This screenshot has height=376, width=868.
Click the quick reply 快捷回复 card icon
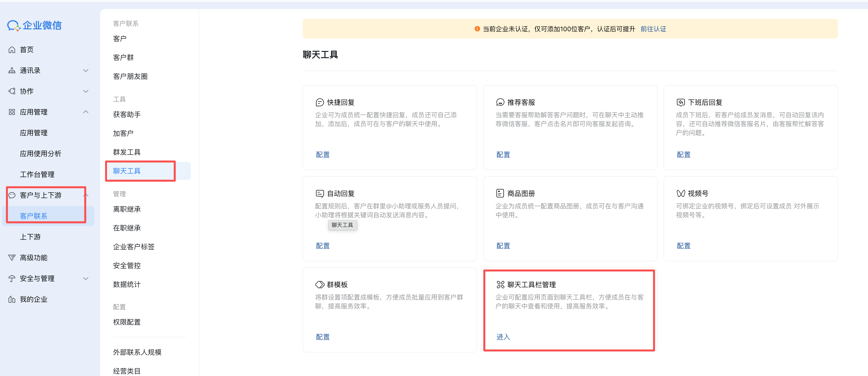[319, 102]
